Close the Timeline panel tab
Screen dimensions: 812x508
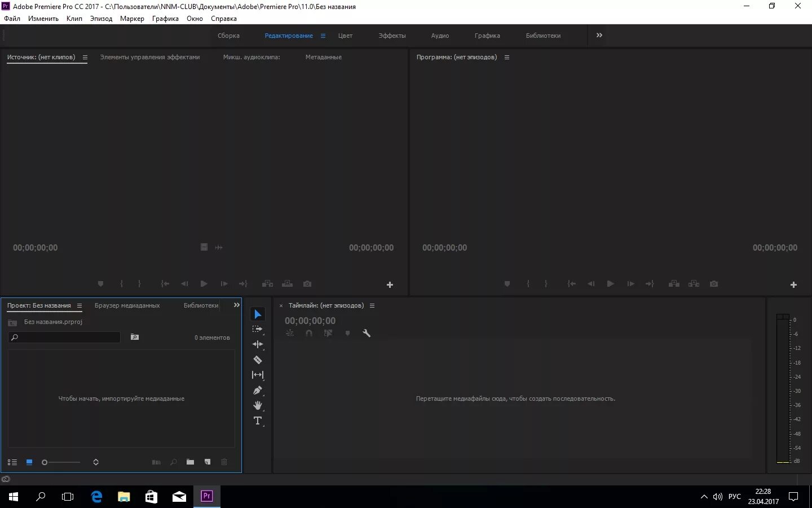(281, 306)
